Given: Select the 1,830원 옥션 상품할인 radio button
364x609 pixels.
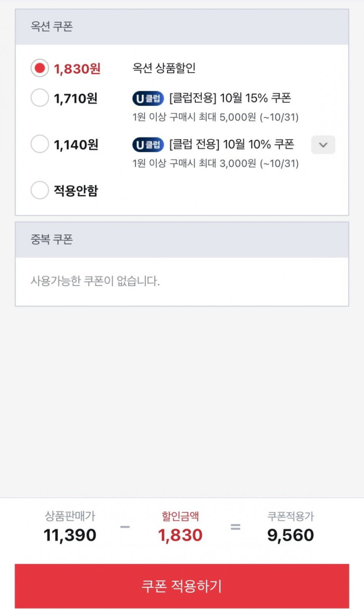Looking at the screenshot, I should (40, 68).
